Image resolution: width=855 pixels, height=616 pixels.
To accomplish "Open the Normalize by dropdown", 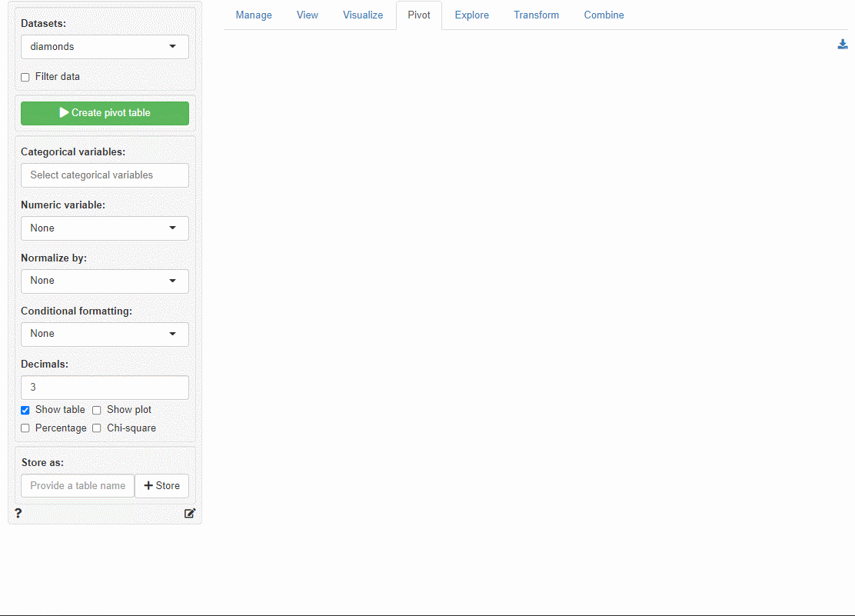I will (105, 281).
